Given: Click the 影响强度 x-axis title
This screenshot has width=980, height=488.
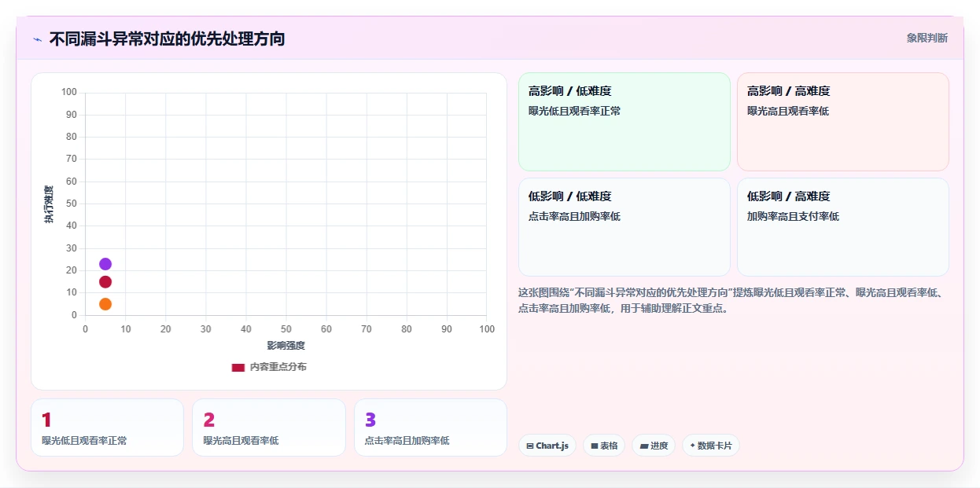Looking at the screenshot, I should point(286,345).
